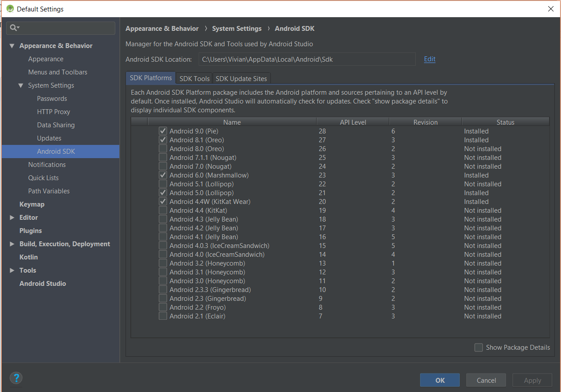561x392 pixels.
Task: Uncheck Android 5.0 (Lollipop) checkbox
Action: point(163,192)
